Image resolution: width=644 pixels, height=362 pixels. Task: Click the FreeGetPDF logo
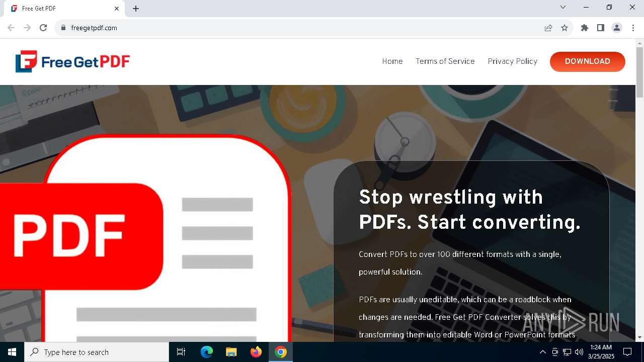(x=72, y=61)
